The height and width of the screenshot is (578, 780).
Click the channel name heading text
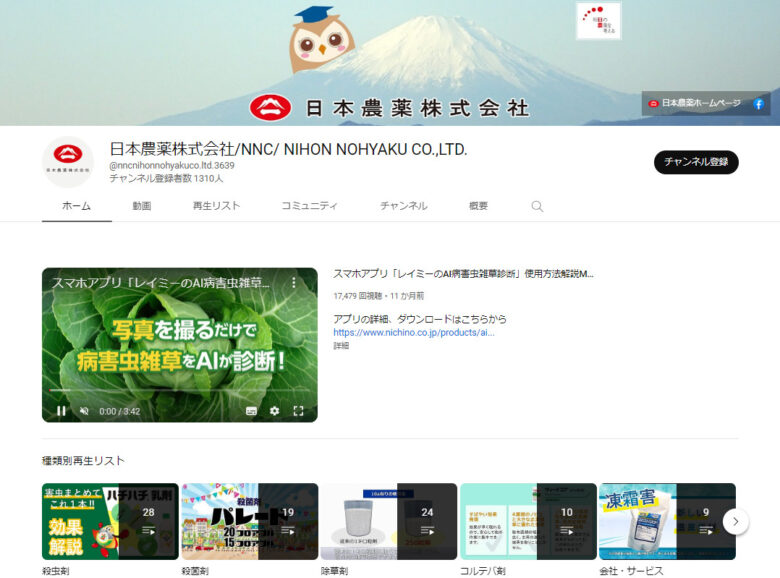(x=288, y=149)
